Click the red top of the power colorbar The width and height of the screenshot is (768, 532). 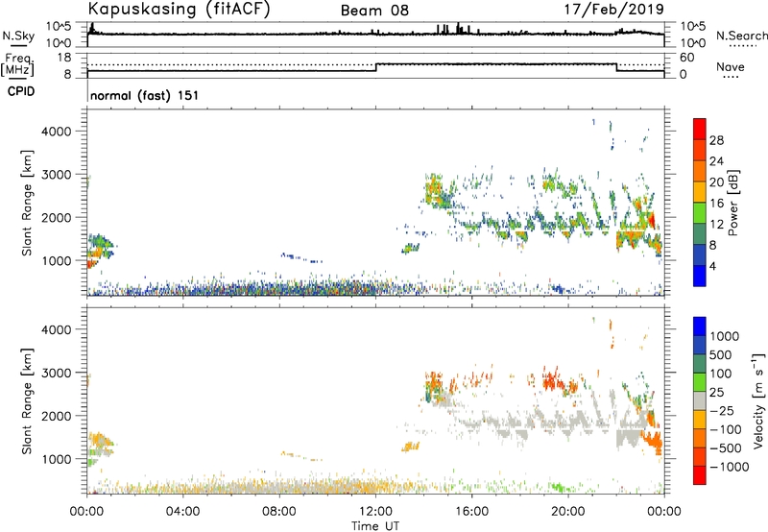point(700,129)
